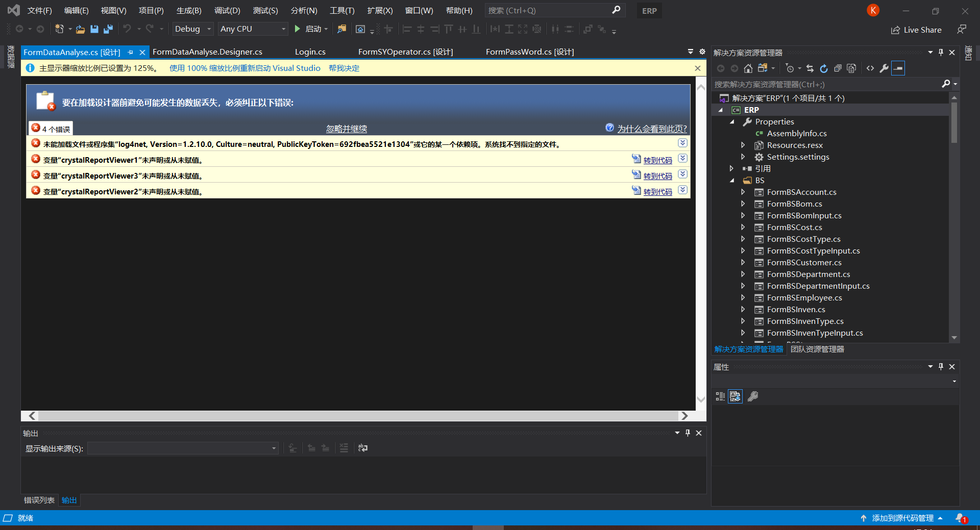Click 转到代码 link for crystalReportViewer1
Image resolution: width=980 pixels, height=530 pixels.
(x=657, y=160)
